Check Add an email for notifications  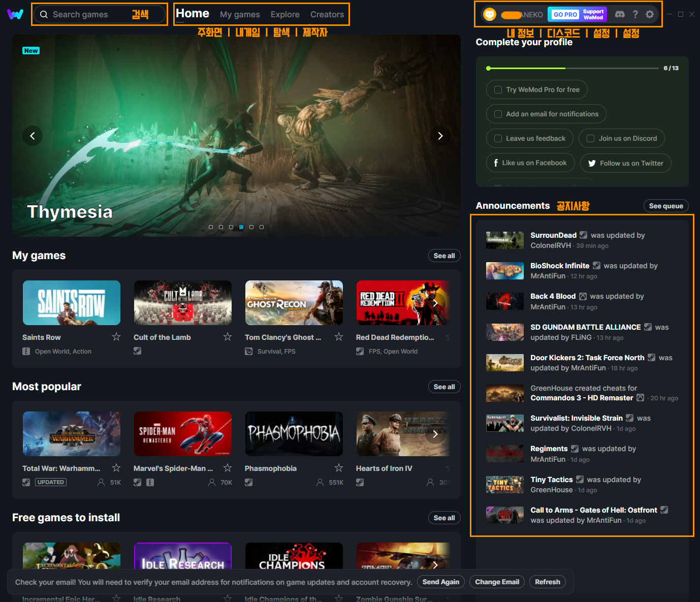pyautogui.click(x=498, y=114)
